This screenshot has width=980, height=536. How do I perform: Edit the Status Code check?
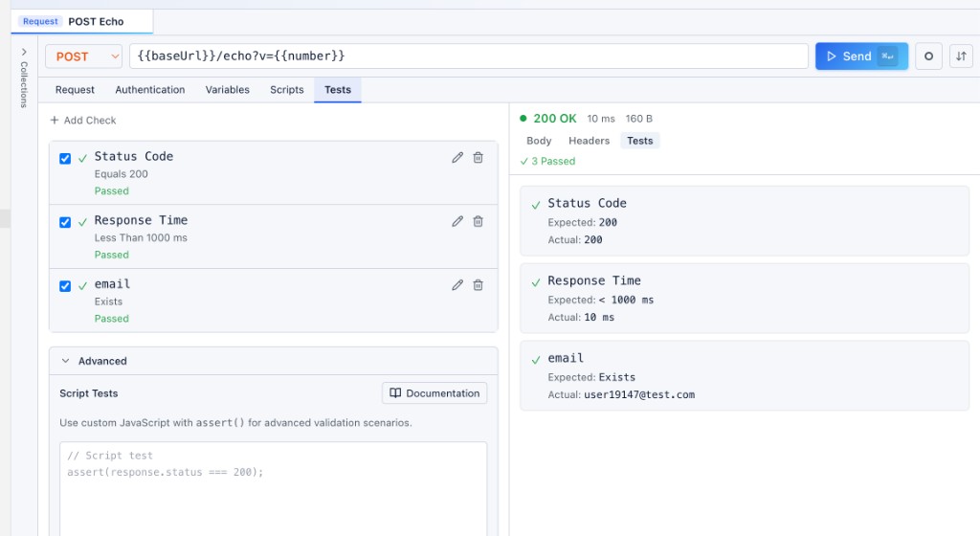[457, 157]
